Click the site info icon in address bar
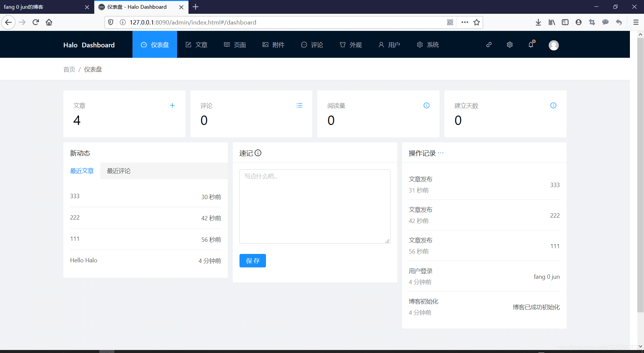Screen dimensions: 644x353 [123, 22]
